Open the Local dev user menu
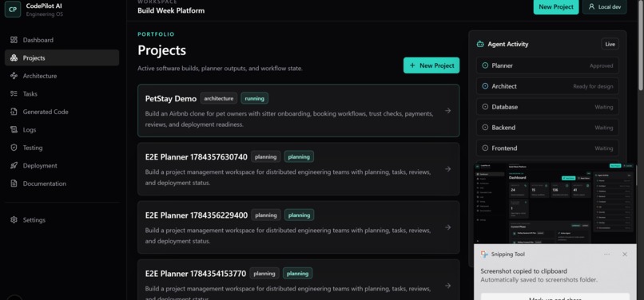 pos(605,6)
